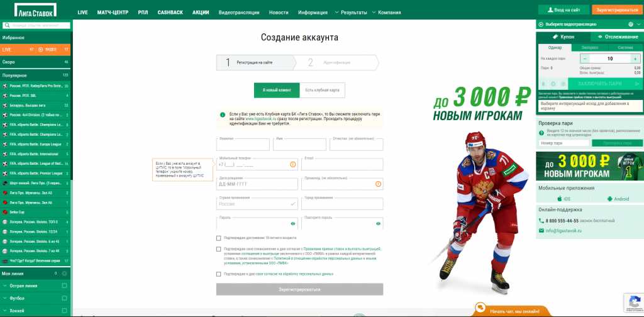Open the orange online chat button
Screen dimensions: 644x317
(x=511, y=311)
